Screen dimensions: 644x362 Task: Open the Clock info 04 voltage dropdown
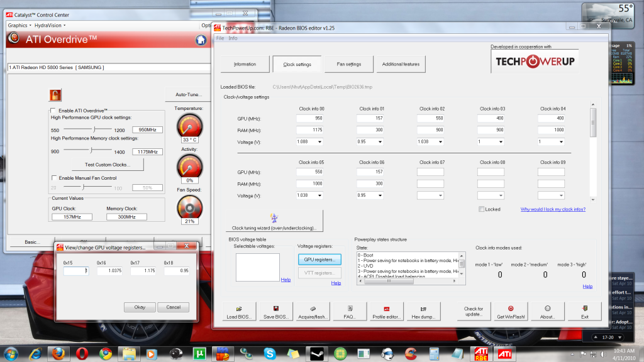pyautogui.click(x=561, y=142)
